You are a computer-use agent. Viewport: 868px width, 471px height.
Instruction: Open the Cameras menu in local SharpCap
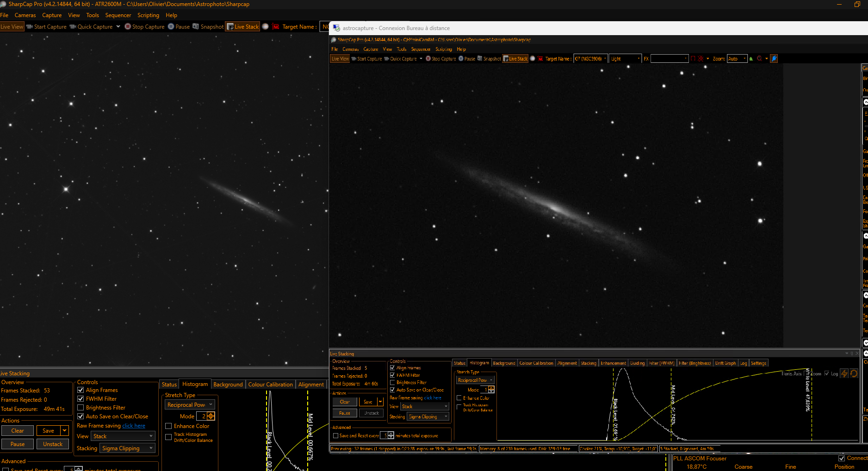25,15
